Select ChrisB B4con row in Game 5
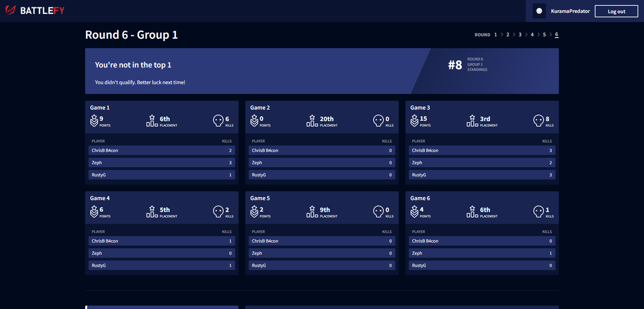This screenshot has height=309, width=644. tap(321, 241)
